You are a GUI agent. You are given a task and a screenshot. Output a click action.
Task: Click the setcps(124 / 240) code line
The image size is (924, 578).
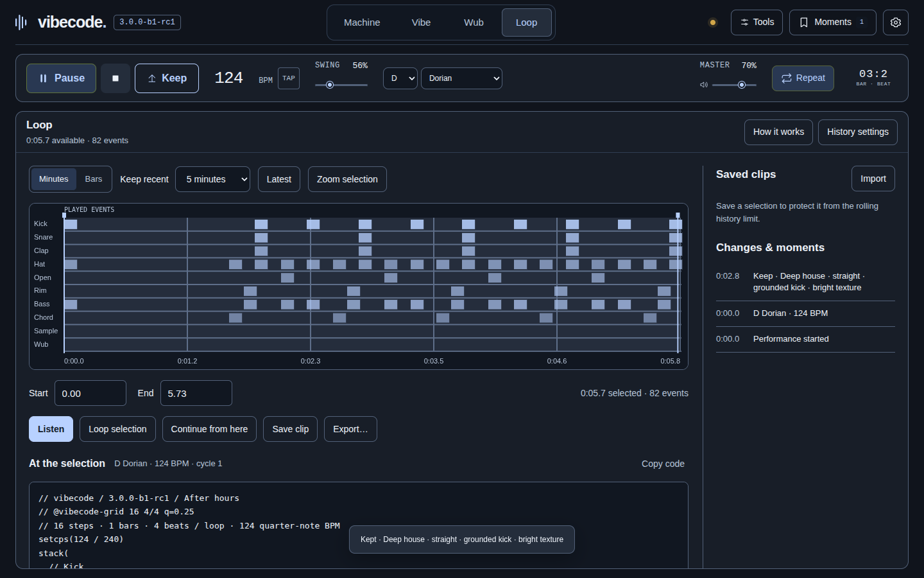click(81, 539)
